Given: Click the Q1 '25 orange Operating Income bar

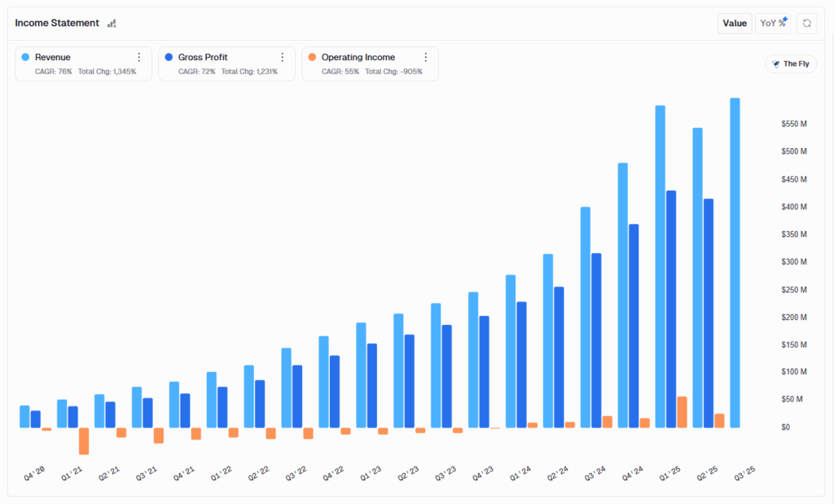Looking at the screenshot, I should [x=682, y=412].
